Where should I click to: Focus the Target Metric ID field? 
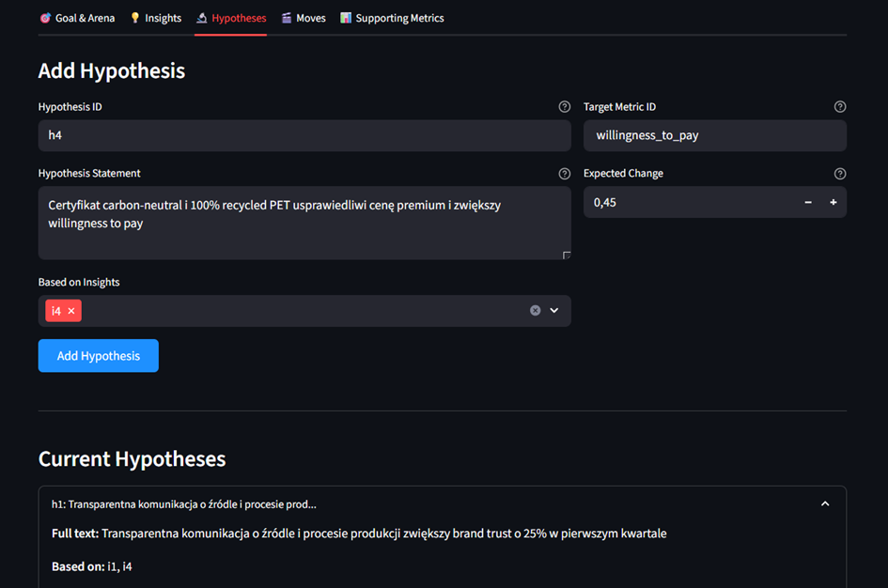click(715, 135)
